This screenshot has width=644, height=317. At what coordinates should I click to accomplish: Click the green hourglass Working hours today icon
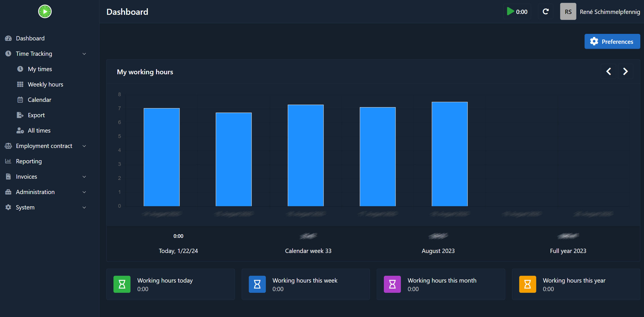(x=122, y=284)
